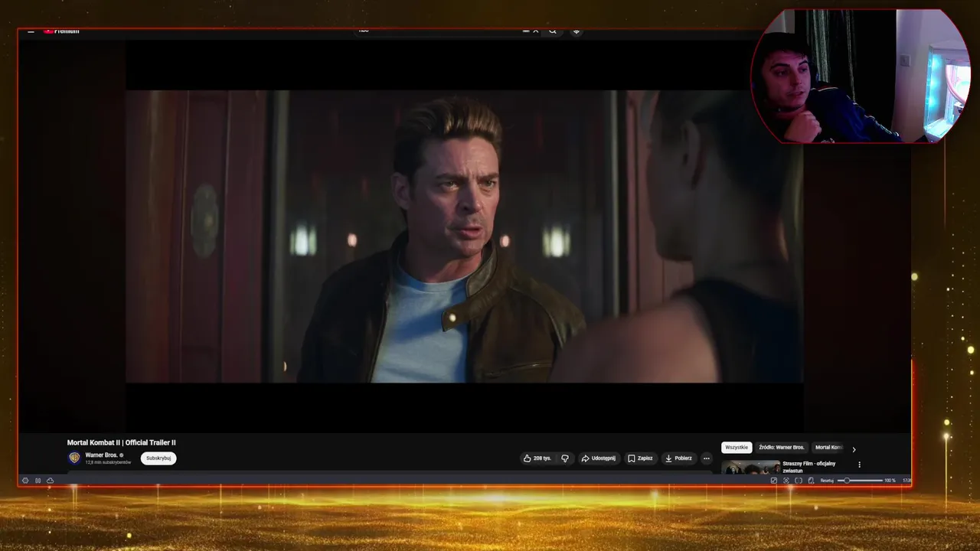Open options for the Straszny Film video
Screen dimensions: 980x551
click(859, 465)
